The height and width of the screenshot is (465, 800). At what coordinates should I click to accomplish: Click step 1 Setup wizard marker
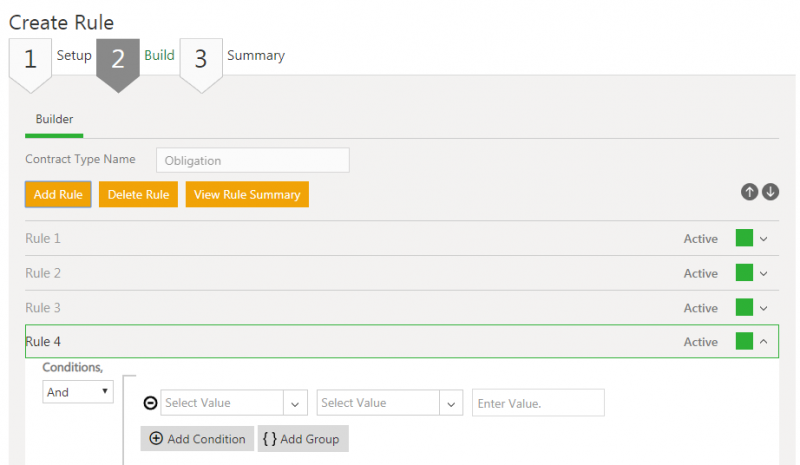[30, 59]
